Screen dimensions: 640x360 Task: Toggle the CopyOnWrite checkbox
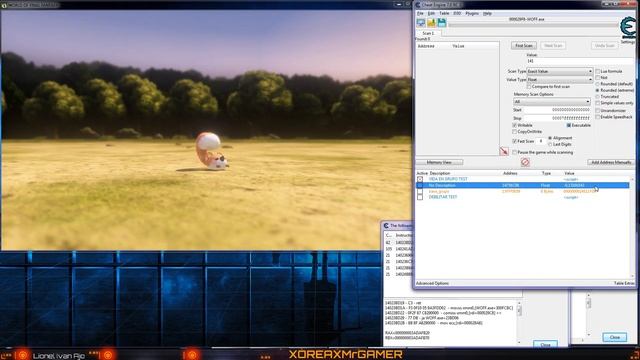point(515,132)
